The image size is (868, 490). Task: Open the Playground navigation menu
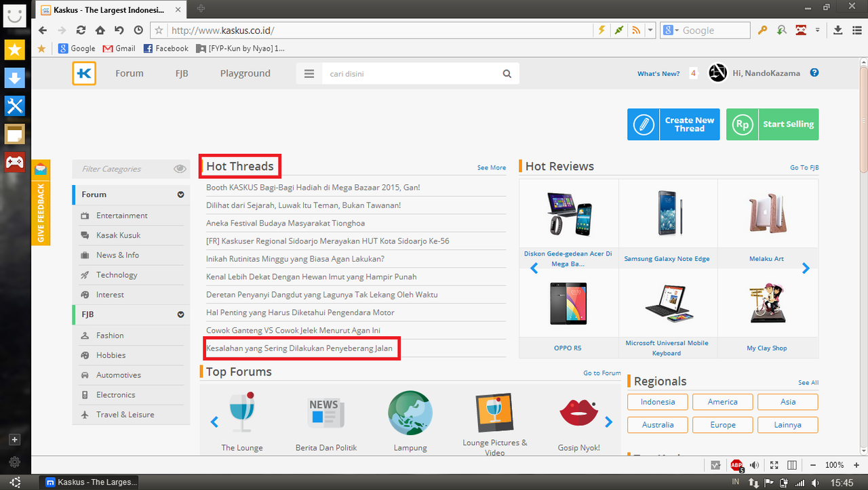coord(245,73)
